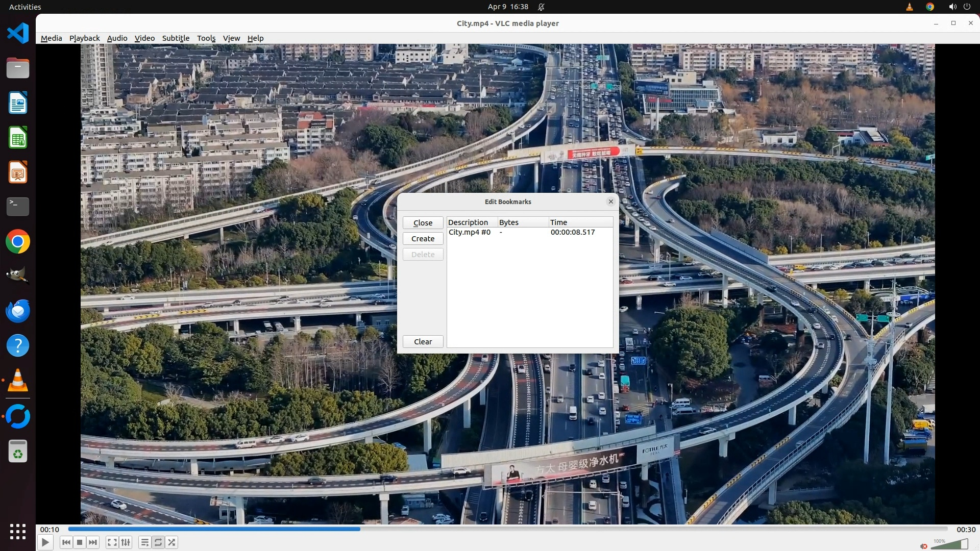
Task: Create a new bookmark
Action: (x=423, y=239)
